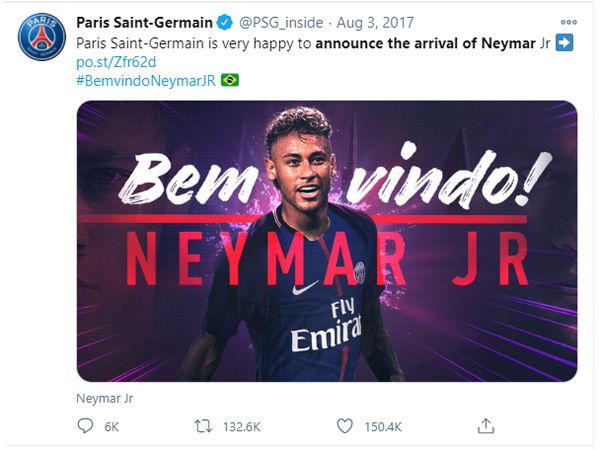This screenshot has width=600, height=450.
Task: Open replies via the speech bubble icon
Action: click(x=85, y=426)
